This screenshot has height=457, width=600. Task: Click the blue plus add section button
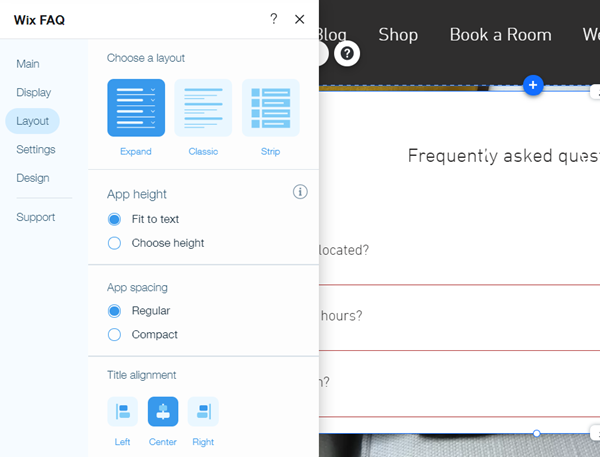click(533, 85)
